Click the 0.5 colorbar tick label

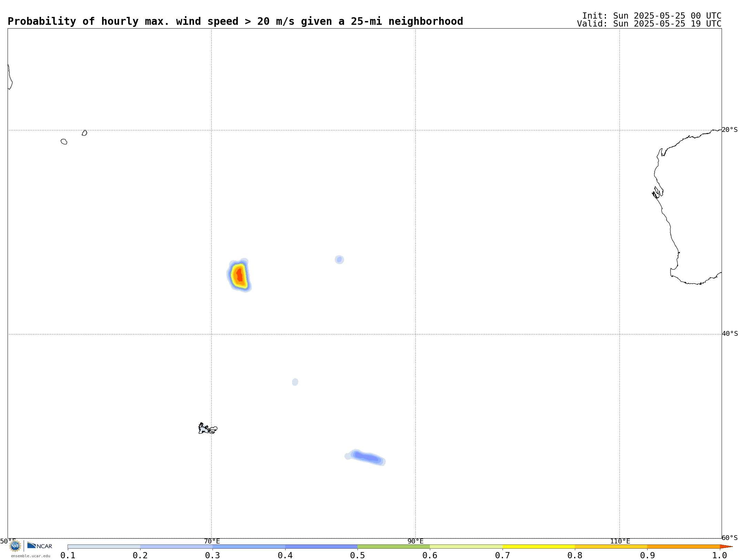pyautogui.click(x=358, y=555)
